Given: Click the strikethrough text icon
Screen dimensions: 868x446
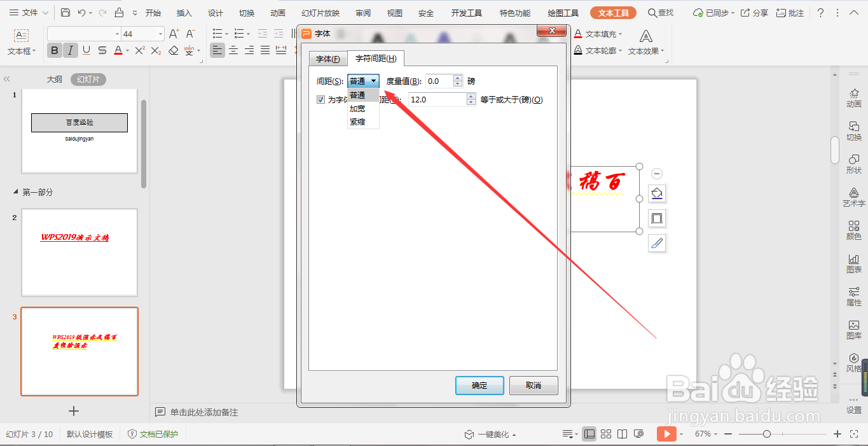Looking at the screenshot, I should 101,50.
